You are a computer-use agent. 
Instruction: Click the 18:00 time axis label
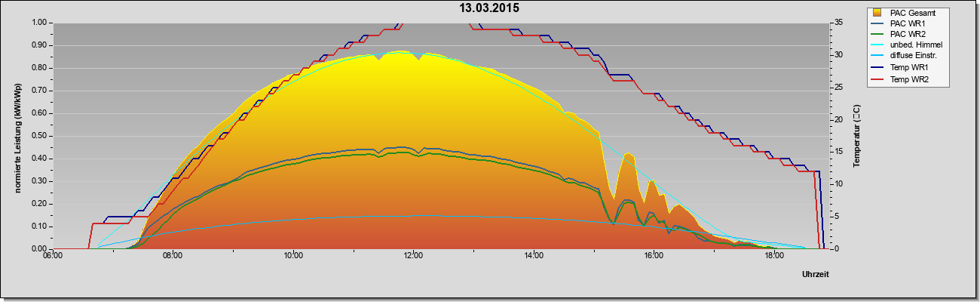[773, 257]
